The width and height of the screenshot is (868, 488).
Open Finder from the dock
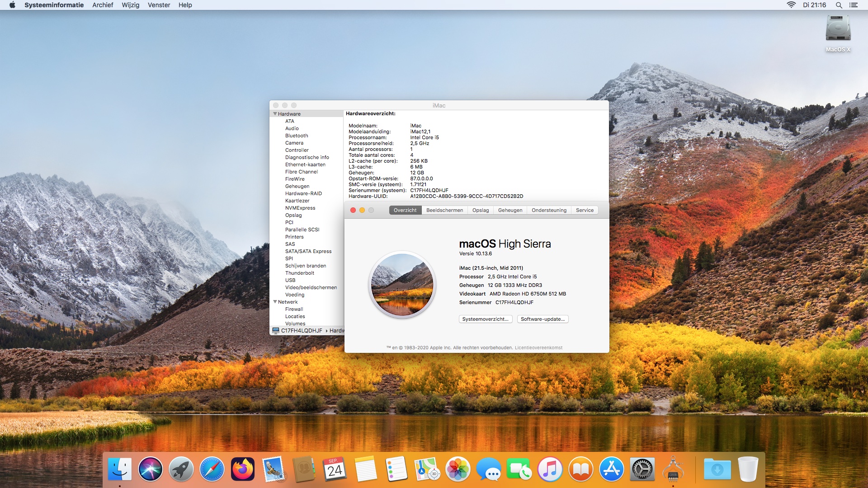tap(120, 469)
